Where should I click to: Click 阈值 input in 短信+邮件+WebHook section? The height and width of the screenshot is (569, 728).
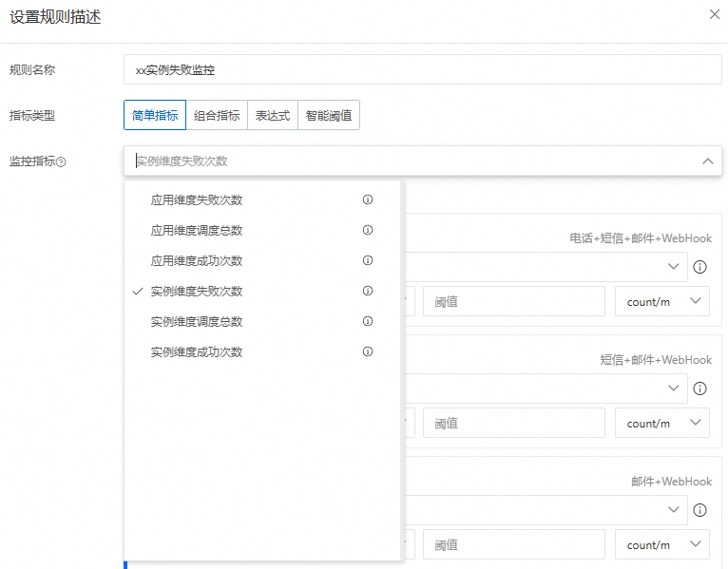[x=514, y=423]
